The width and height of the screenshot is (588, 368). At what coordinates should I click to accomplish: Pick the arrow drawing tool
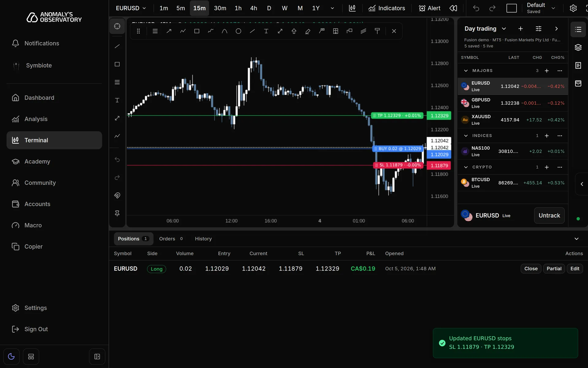(169, 31)
